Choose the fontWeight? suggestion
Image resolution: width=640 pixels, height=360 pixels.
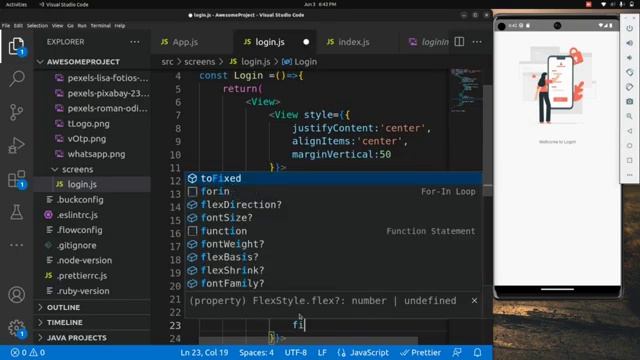(x=333, y=244)
